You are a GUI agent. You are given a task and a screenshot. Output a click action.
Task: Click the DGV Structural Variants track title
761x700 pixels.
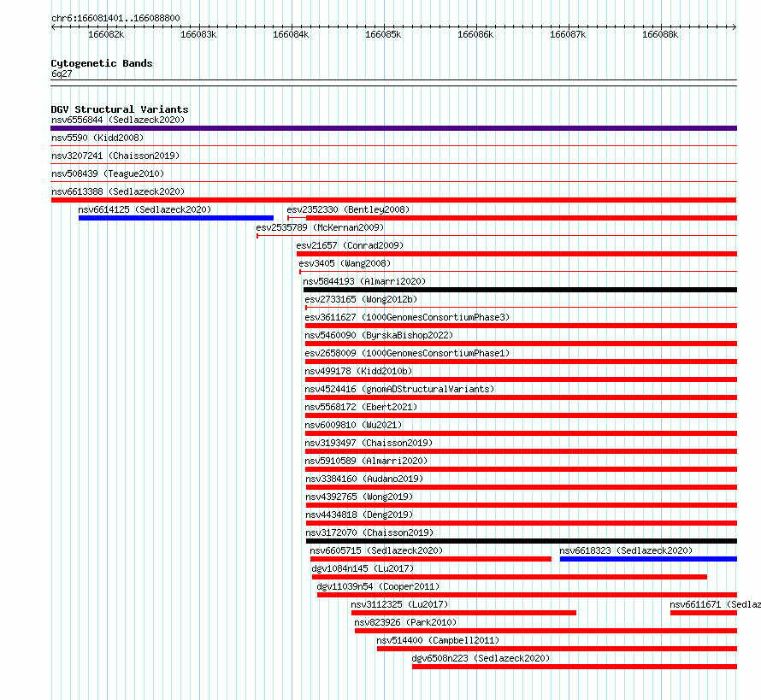point(120,109)
